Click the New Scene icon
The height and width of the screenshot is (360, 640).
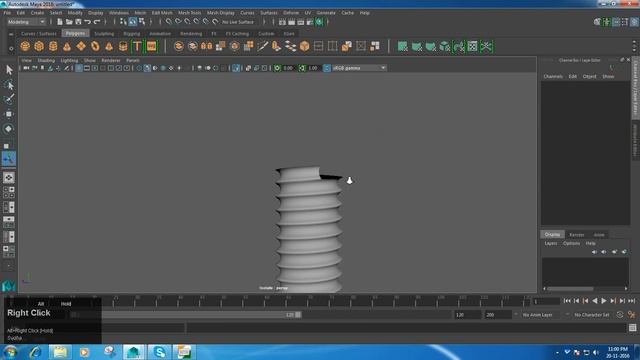pos(60,22)
